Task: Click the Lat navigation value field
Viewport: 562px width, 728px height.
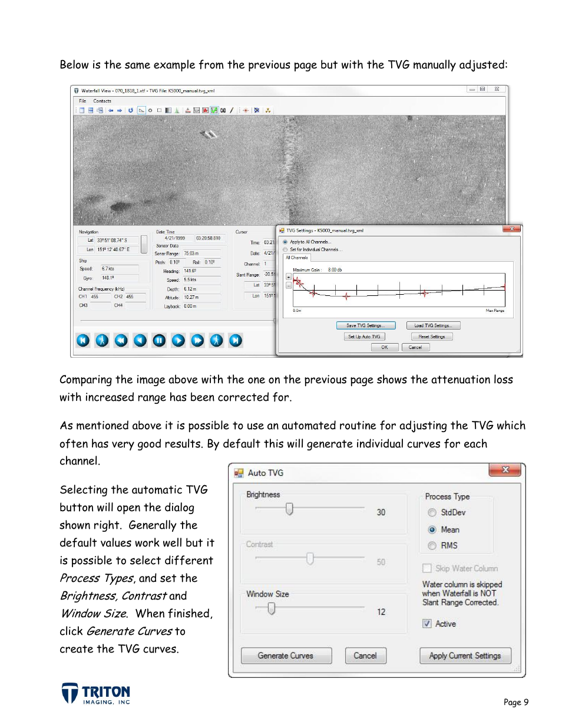Action: point(117,241)
